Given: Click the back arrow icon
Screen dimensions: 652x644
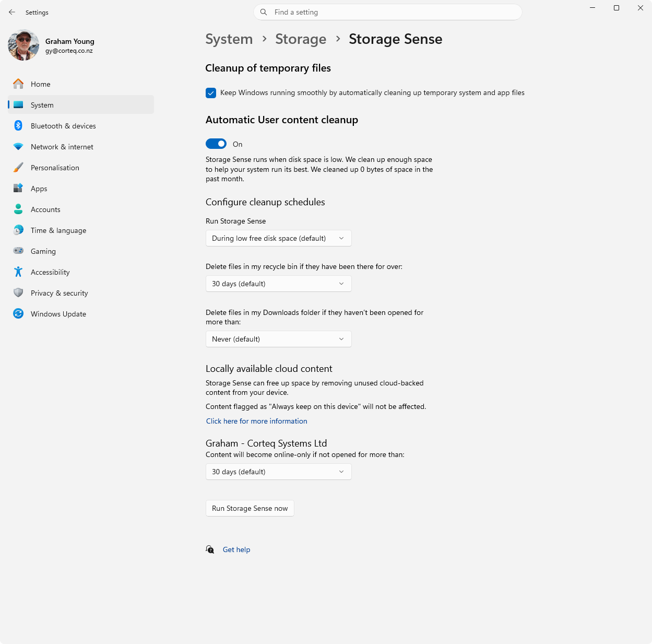Looking at the screenshot, I should tap(12, 12).
